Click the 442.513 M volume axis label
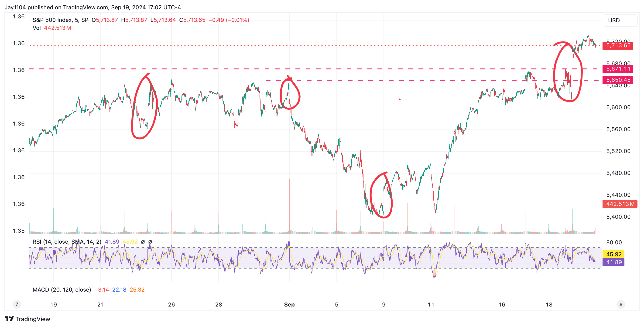644x327 pixels. (x=620, y=204)
